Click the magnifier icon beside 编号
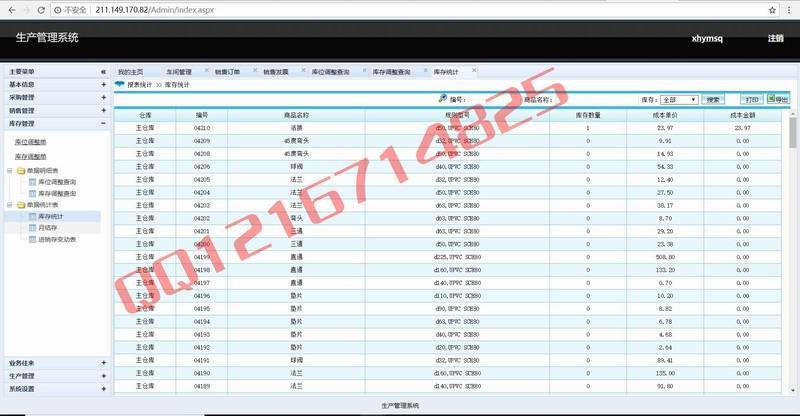 [443, 98]
